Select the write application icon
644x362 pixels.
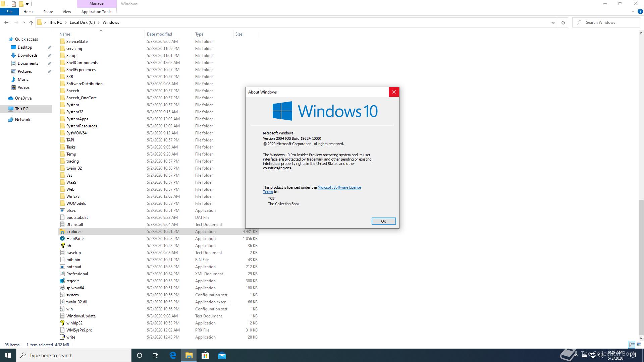(62, 337)
